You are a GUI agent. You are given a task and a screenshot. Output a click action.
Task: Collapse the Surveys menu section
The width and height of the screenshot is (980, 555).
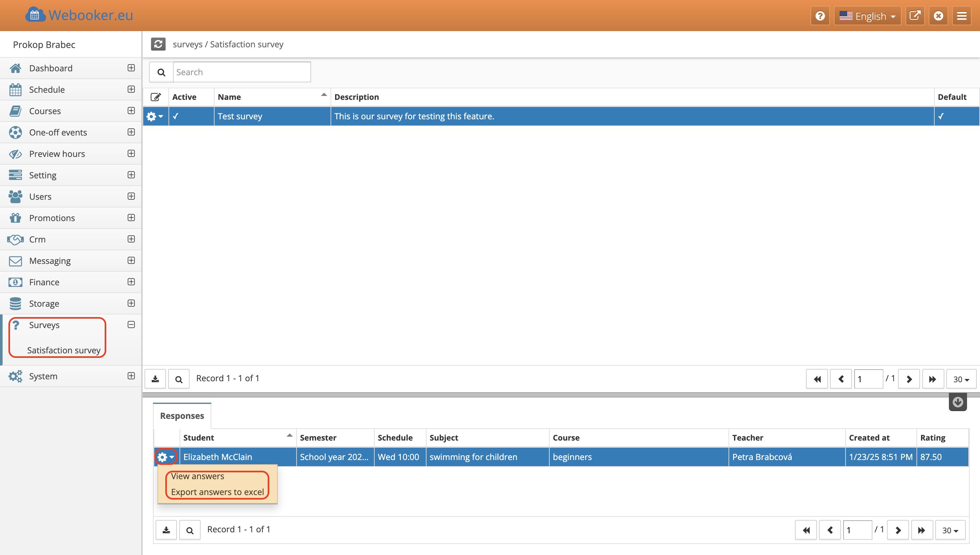click(x=131, y=325)
